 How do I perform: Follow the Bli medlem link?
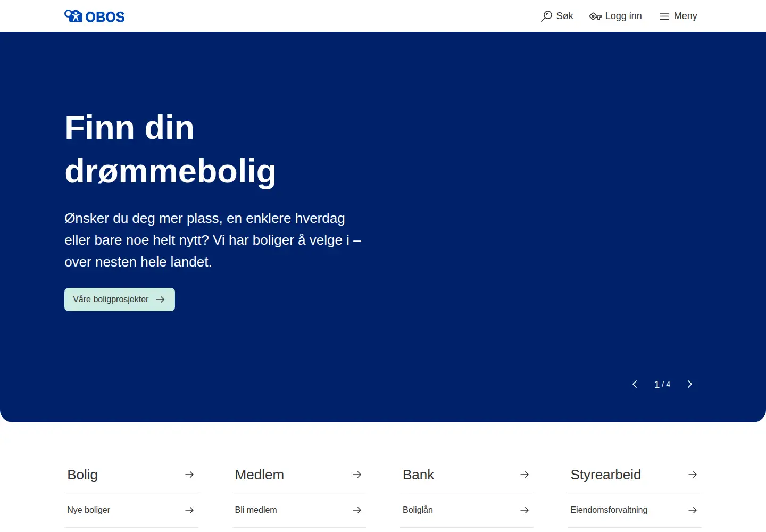coord(299,510)
